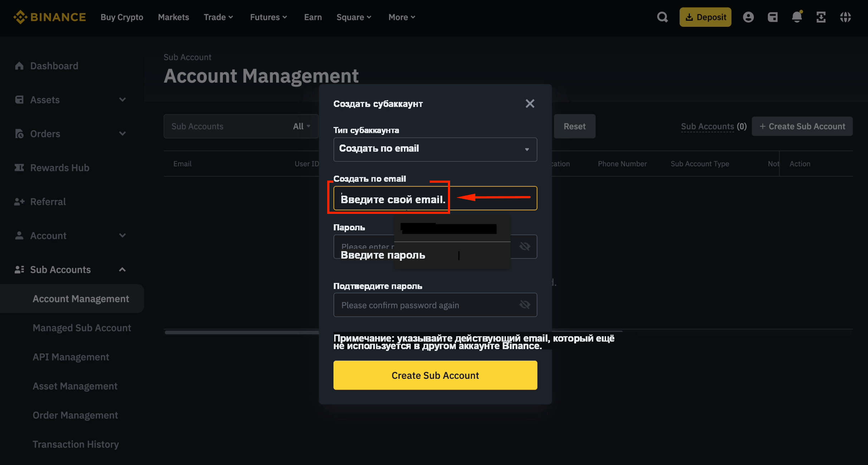Select Order Management in sidebar

point(75,415)
